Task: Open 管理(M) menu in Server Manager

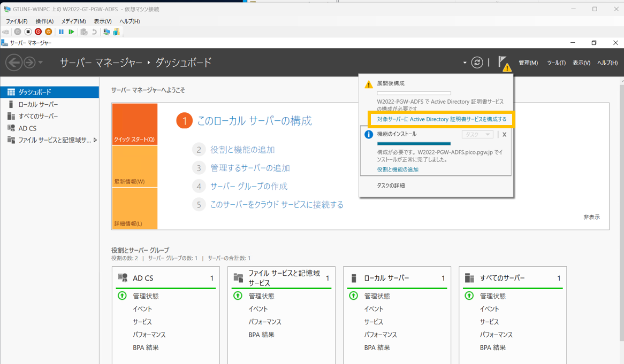Action: coord(528,63)
